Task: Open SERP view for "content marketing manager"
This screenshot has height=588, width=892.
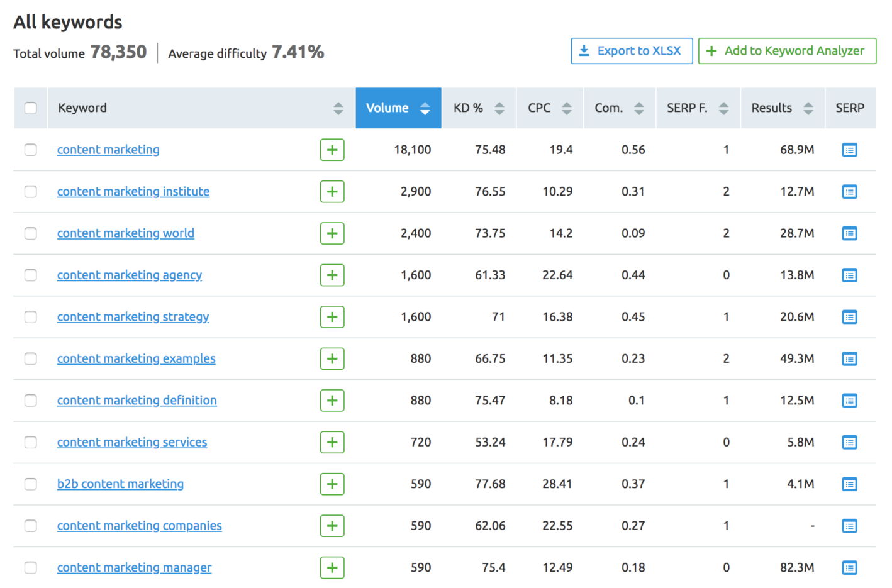Action: tap(850, 567)
